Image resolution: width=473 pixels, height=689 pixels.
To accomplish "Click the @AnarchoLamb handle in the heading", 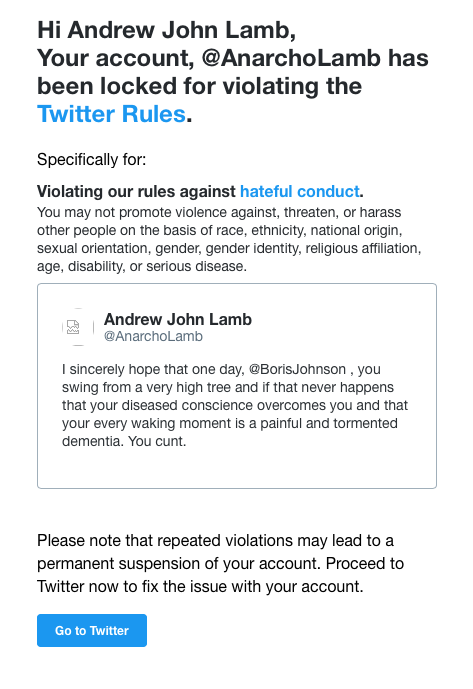I will pyautogui.click(x=291, y=58).
